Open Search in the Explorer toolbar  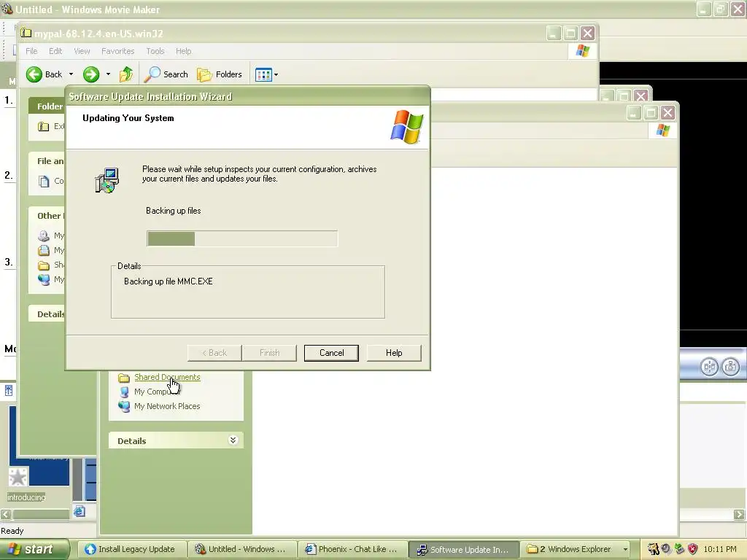(x=166, y=74)
